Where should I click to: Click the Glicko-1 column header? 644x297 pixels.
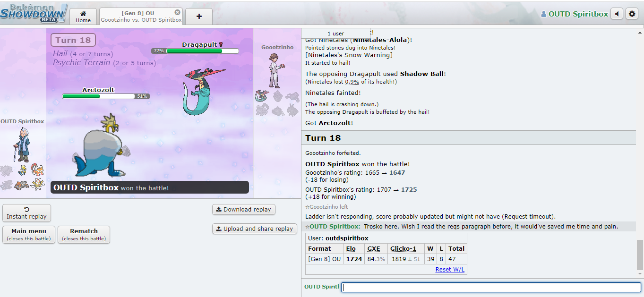point(403,248)
